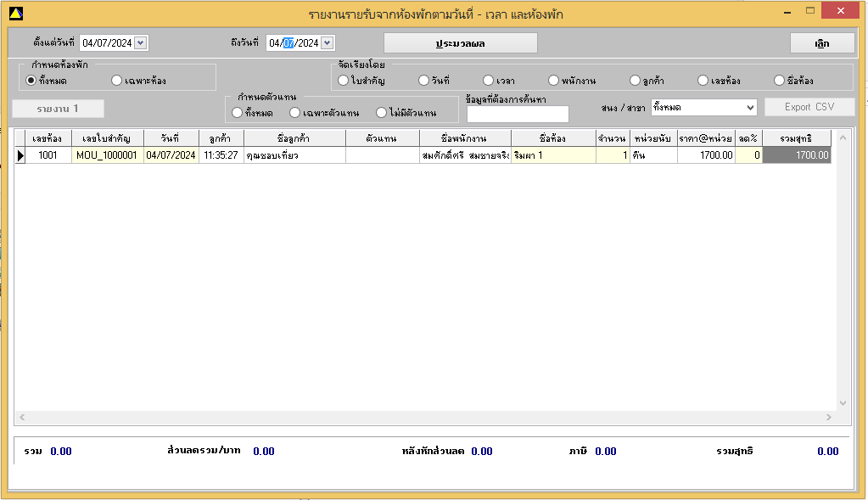Screen dimensions: 868x500
Task: Click the row selector arrow for room 1001
Action: pos(20,155)
